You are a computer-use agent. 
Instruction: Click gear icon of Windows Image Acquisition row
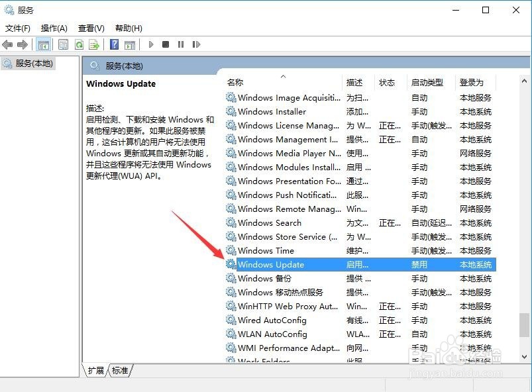click(231, 97)
